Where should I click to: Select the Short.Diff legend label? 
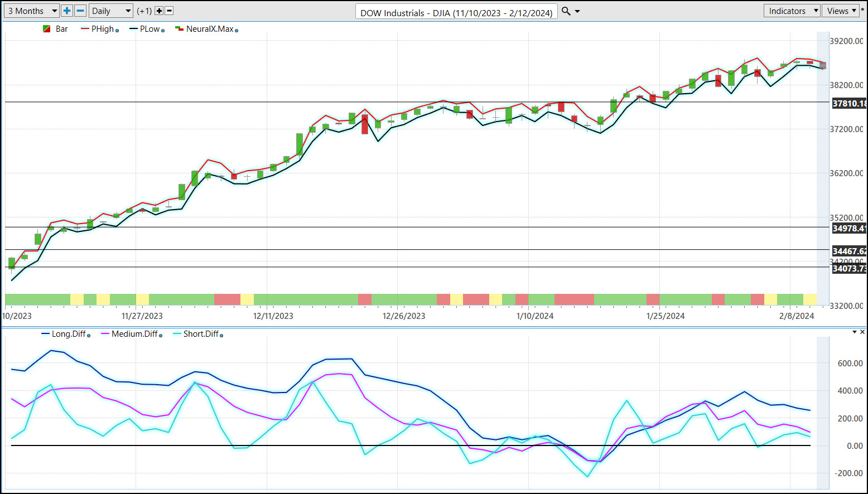point(201,334)
